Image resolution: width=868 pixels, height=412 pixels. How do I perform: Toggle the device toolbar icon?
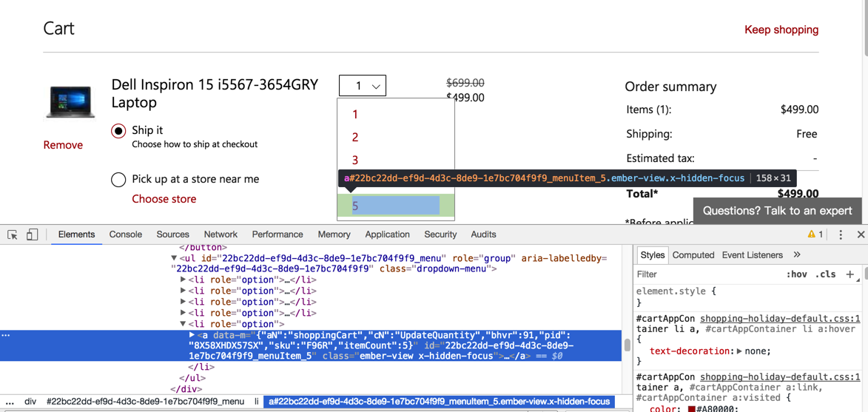[x=32, y=234]
